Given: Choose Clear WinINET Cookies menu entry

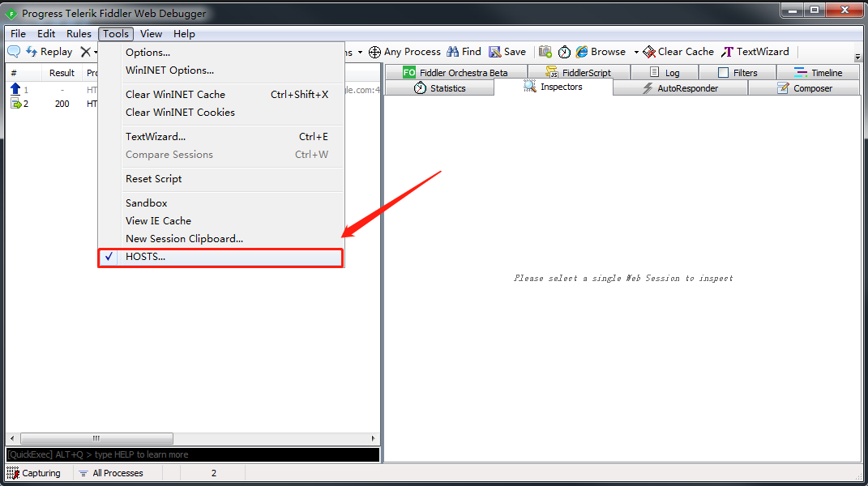Looking at the screenshot, I should (221, 113).
